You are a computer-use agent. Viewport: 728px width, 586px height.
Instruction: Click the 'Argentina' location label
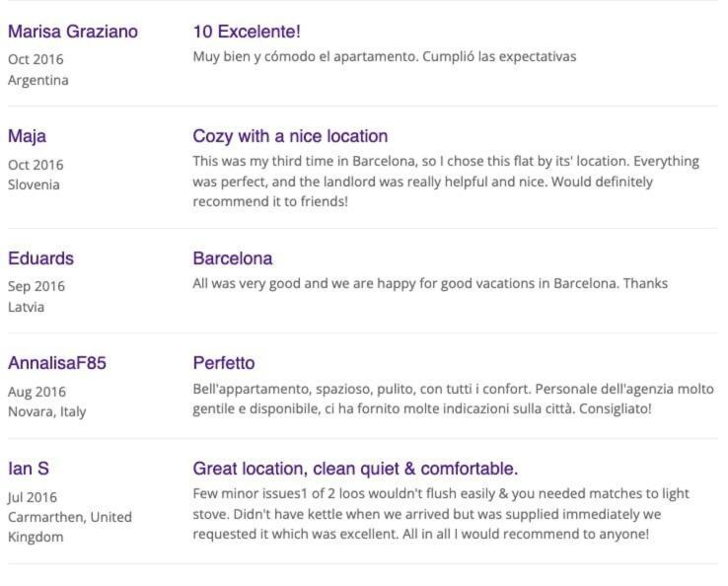pyautogui.click(x=38, y=80)
